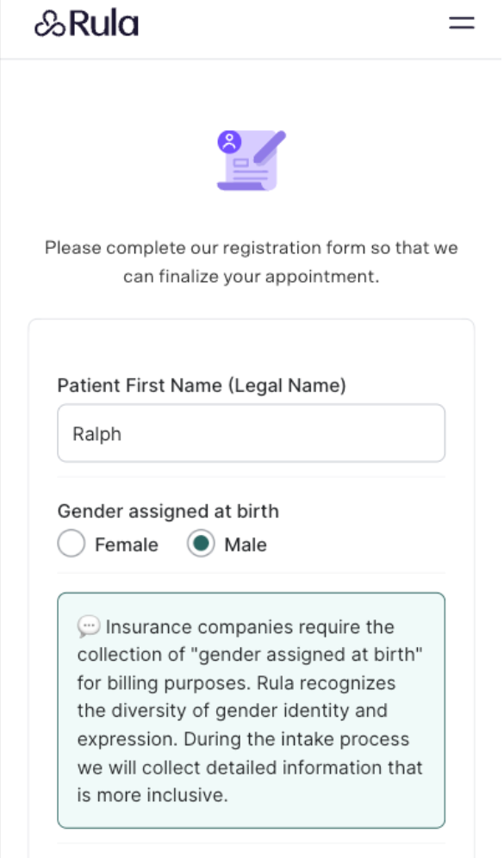Viewport: 504px width, 858px height.
Task: Click the Rula wordmark in the header
Action: point(103,22)
